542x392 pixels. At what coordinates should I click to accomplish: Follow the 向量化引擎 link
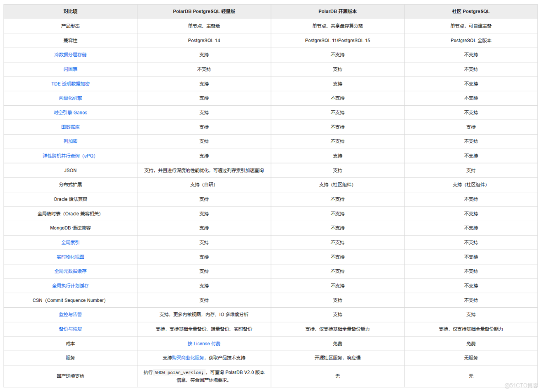pyautogui.click(x=70, y=98)
